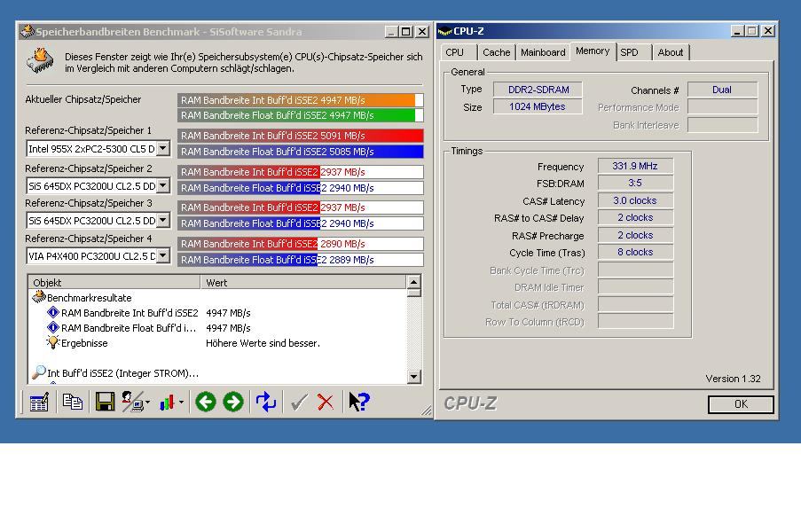This screenshot has width=801, height=532.
Task: Cancel with the red X toolbar icon
Action: click(x=326, y=403)
